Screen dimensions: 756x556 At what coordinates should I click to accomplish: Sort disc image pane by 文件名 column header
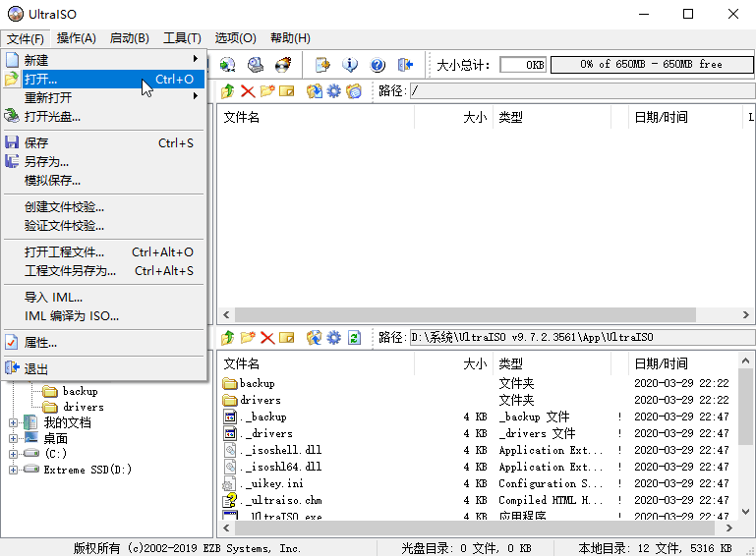tap(316, 117)
